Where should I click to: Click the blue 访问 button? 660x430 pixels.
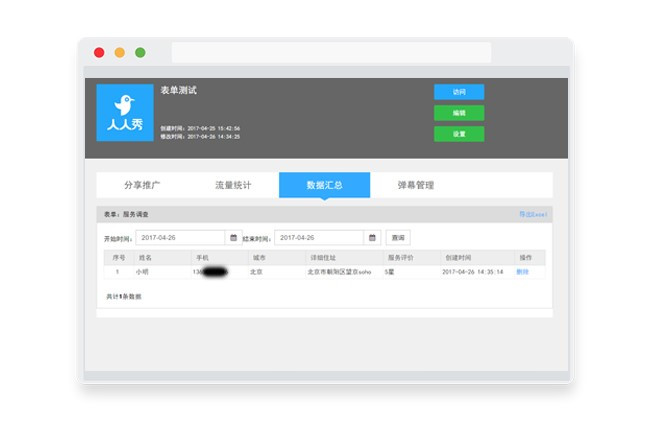(459, 92)
